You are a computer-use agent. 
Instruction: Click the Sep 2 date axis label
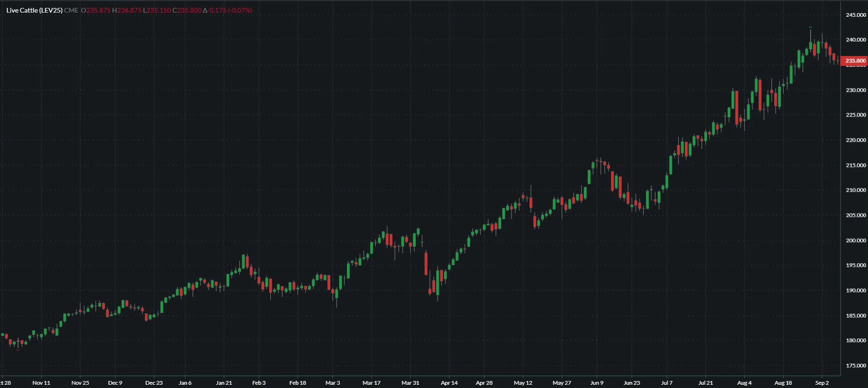click(x=822, y=383)
